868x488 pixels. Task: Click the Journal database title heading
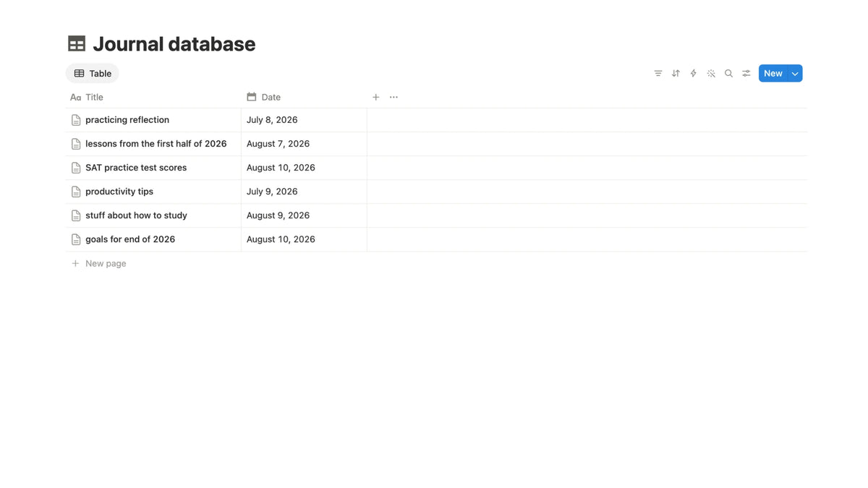tap(174, 44)
